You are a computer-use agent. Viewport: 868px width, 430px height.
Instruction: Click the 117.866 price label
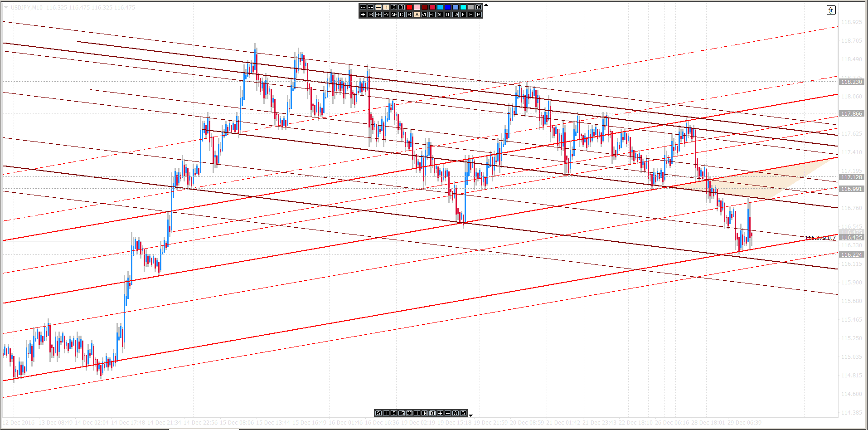(x=852, y=113)
